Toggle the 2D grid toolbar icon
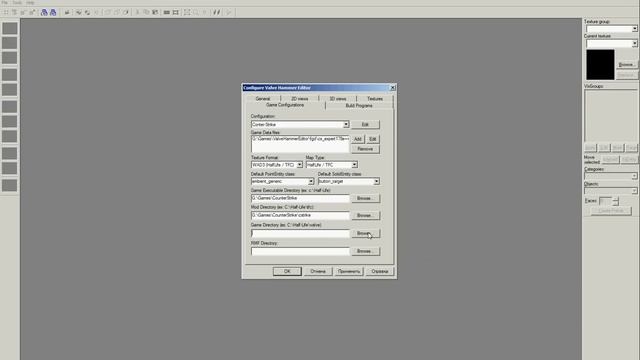 click(x=6, y=12)
